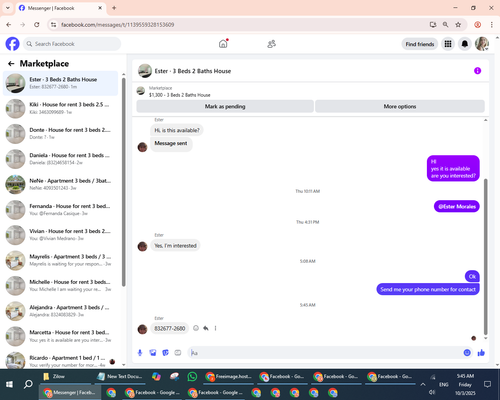Screen dimensions: 500x400
Task: Open Marcetta House for rent conversation
Action: point(61,336)
